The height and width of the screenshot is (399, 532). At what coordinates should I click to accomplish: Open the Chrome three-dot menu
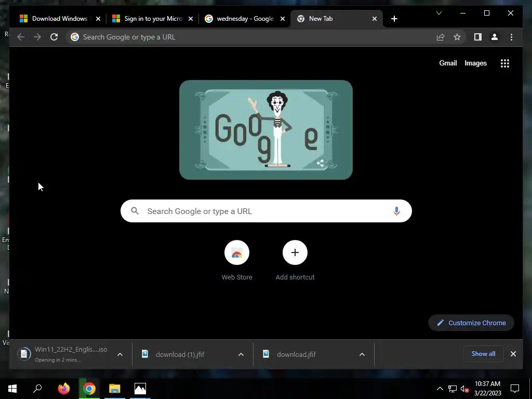(511, 37)
